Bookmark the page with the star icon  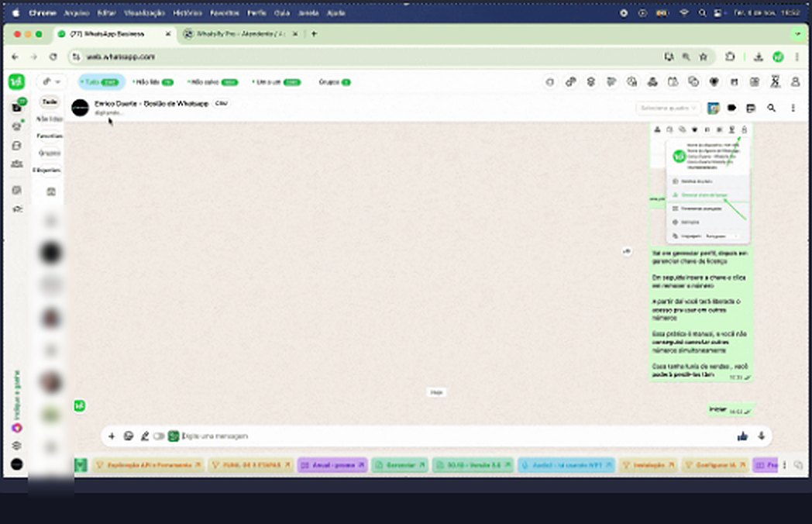click(704, 57)
